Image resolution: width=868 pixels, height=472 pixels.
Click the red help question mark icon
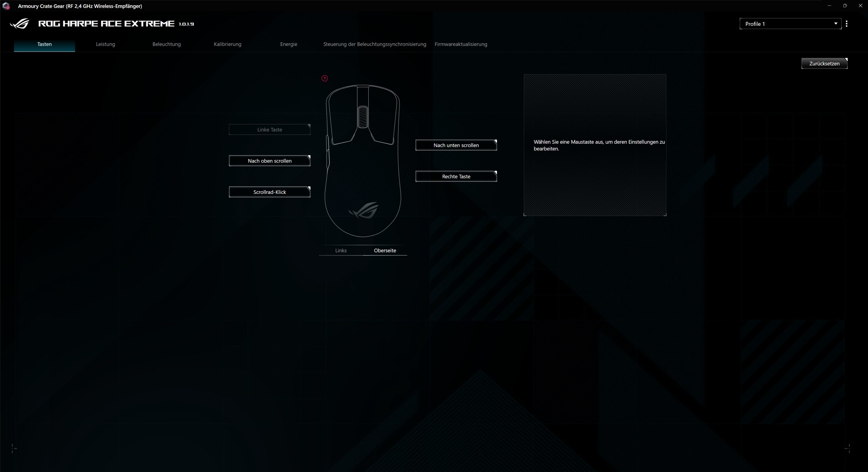(x=325, y=78)
